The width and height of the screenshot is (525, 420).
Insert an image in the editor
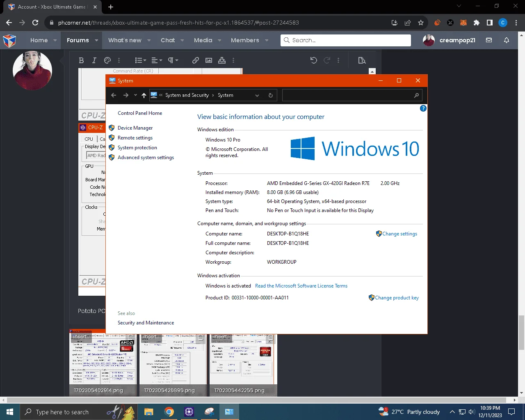pyautogui.click(x=209, y=60)
